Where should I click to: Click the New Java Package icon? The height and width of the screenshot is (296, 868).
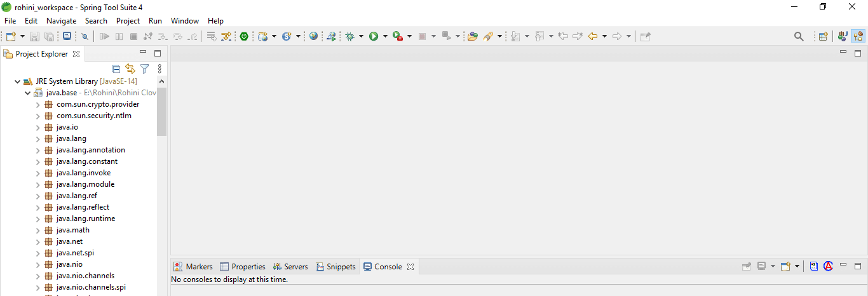(263, 36)
